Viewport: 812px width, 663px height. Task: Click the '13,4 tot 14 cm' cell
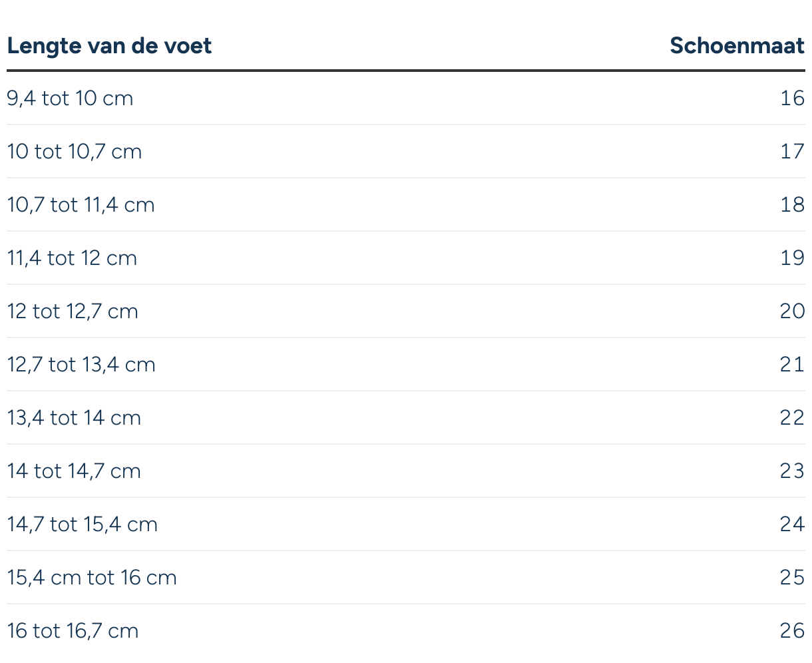click(74, 418)
